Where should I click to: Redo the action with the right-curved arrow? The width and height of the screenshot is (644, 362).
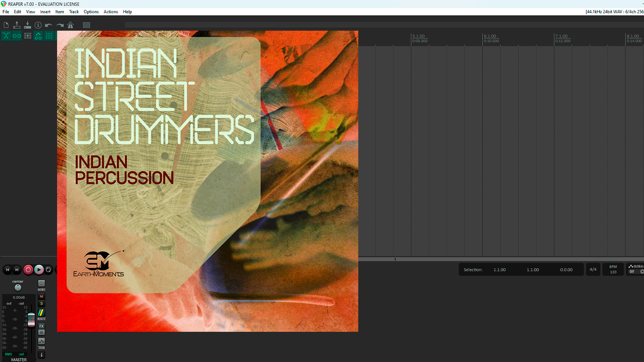[x=60, y=25]
